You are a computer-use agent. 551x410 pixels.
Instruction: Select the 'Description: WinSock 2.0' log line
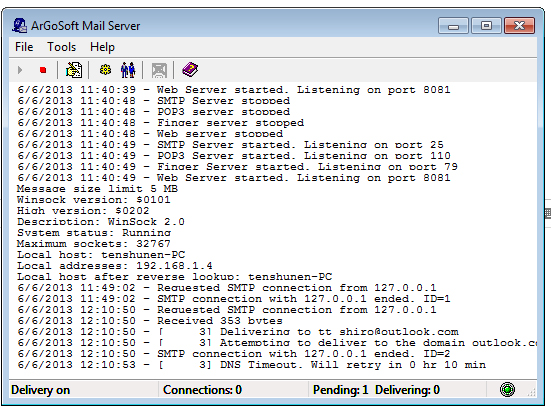(x=101, y=222)
